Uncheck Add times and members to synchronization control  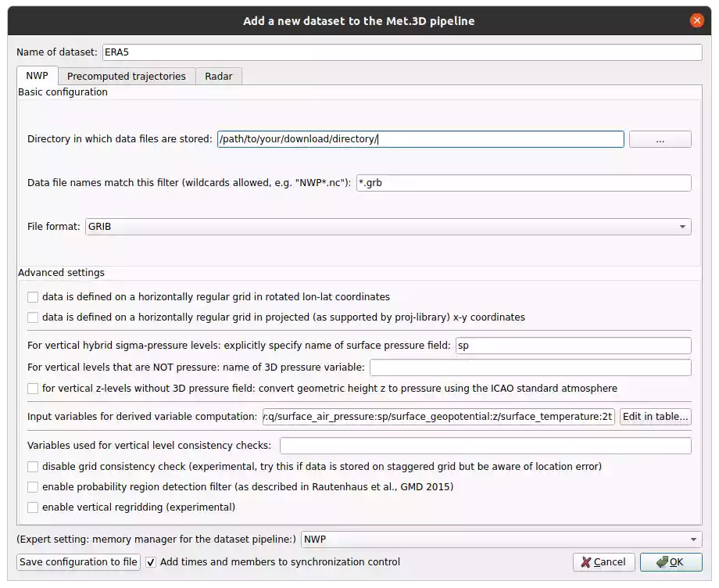tap(151, 562)
